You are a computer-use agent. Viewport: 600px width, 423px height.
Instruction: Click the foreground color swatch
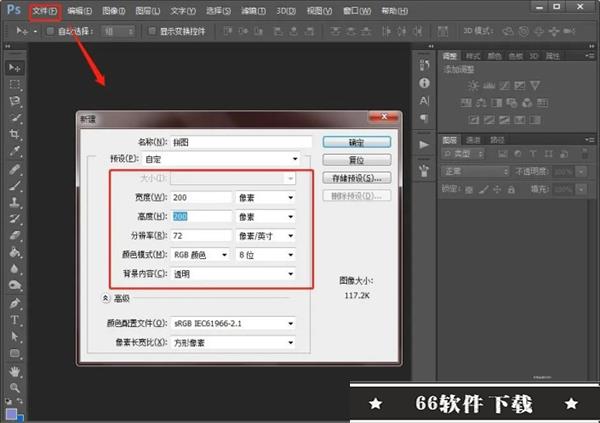point(11,414)
